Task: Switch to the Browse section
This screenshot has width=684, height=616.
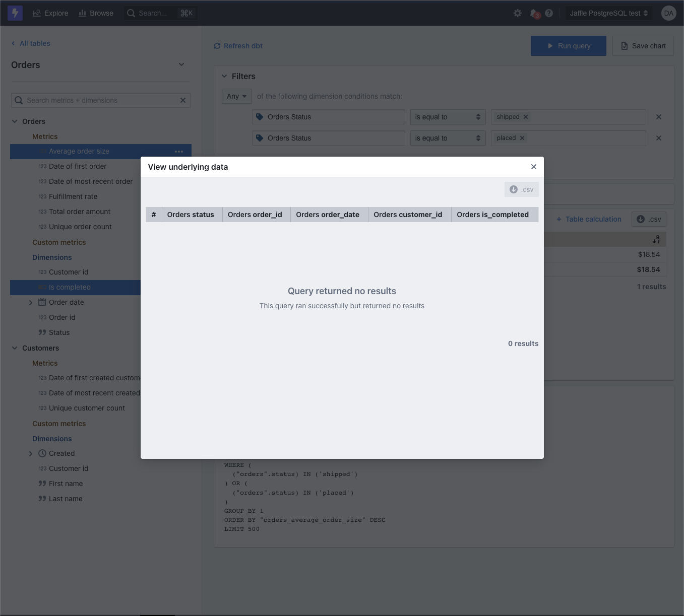Action: click(95, 13)
